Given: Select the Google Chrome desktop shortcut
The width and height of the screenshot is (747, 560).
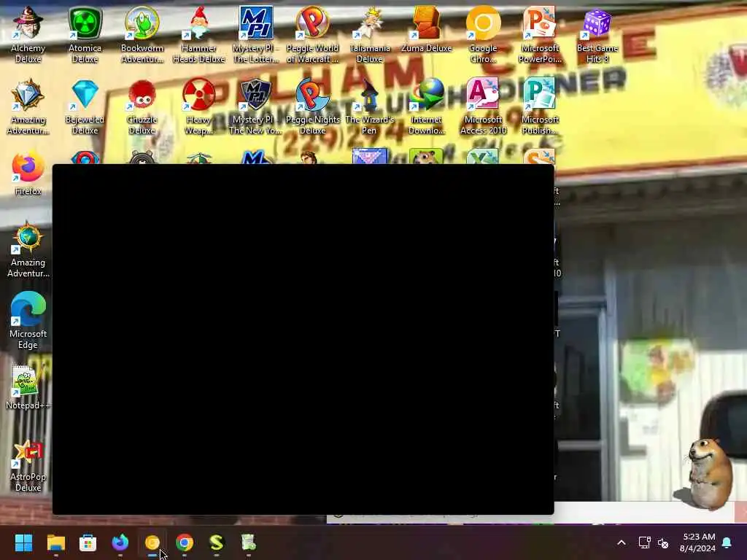Looking at the screenshot, I should [483, 34].
